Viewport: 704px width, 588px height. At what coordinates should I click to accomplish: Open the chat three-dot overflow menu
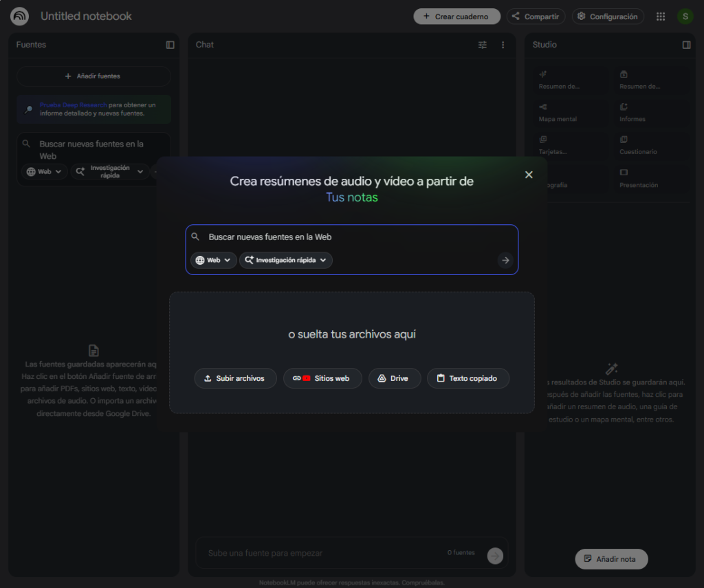[x=503, y=45]
